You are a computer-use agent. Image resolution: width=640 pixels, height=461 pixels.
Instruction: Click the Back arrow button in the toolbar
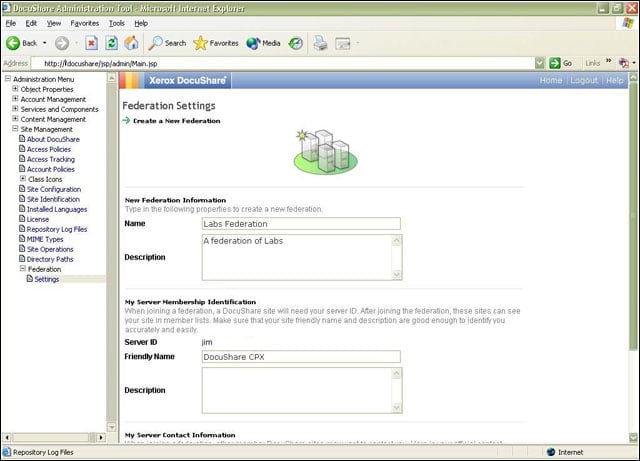[21, 43]
